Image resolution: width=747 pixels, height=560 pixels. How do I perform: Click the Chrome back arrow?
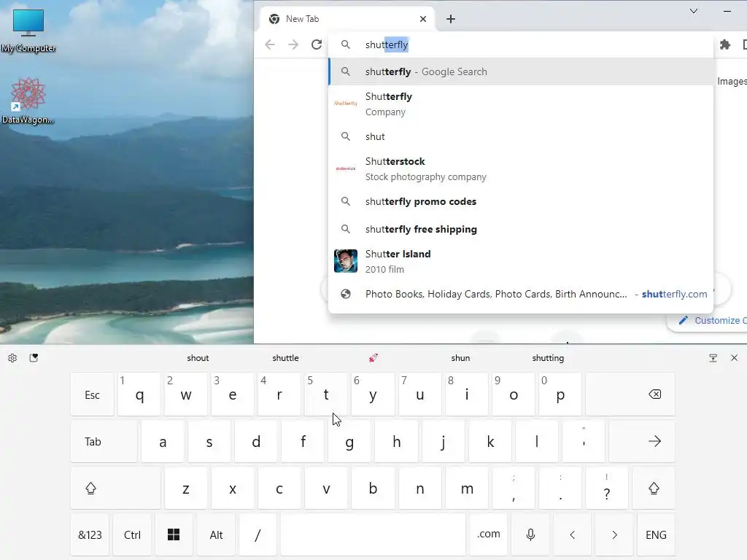270,44
